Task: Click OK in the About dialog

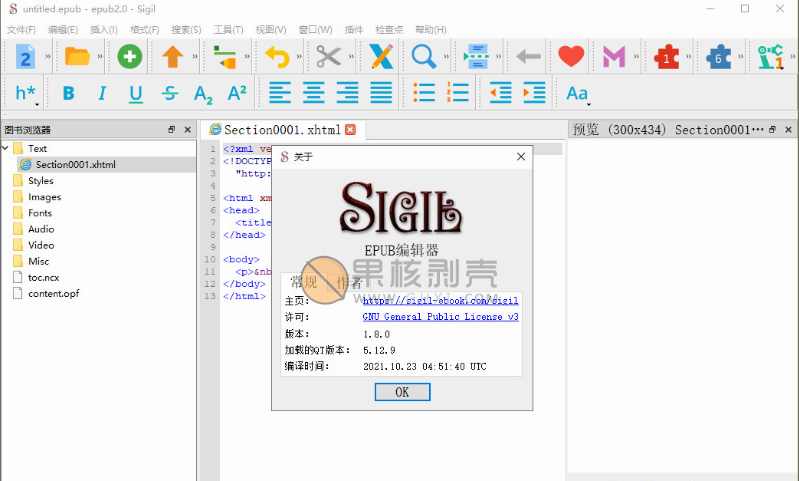Action: pyautogui.click(x=402, y=392)
